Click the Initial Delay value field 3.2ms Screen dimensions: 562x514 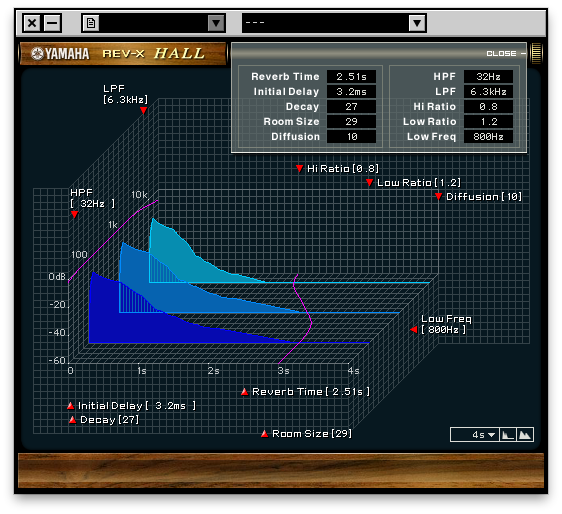click(x=351, y=92)
